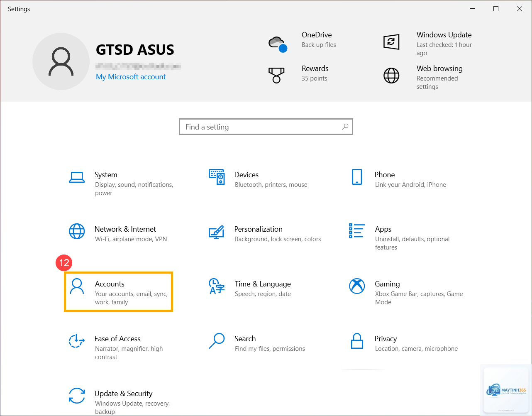
Task: Focus the Find a setting field
Action: click(266, 127)
